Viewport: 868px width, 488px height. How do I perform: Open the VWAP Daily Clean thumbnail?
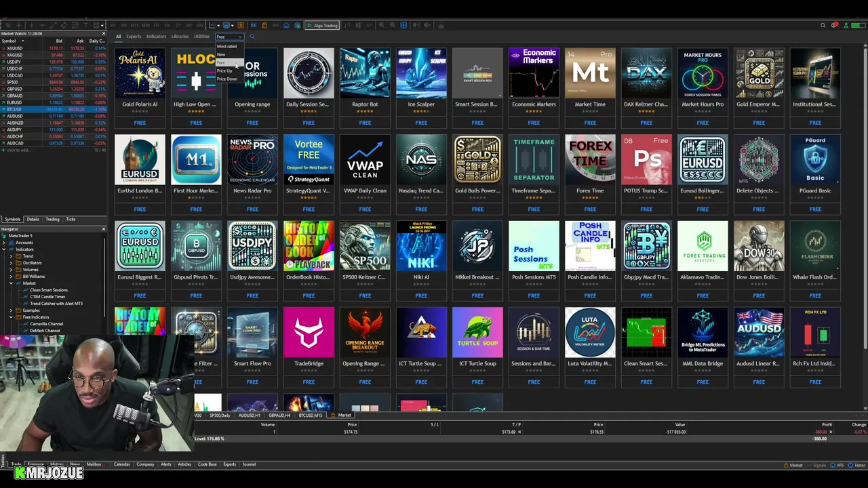(365, 160)
